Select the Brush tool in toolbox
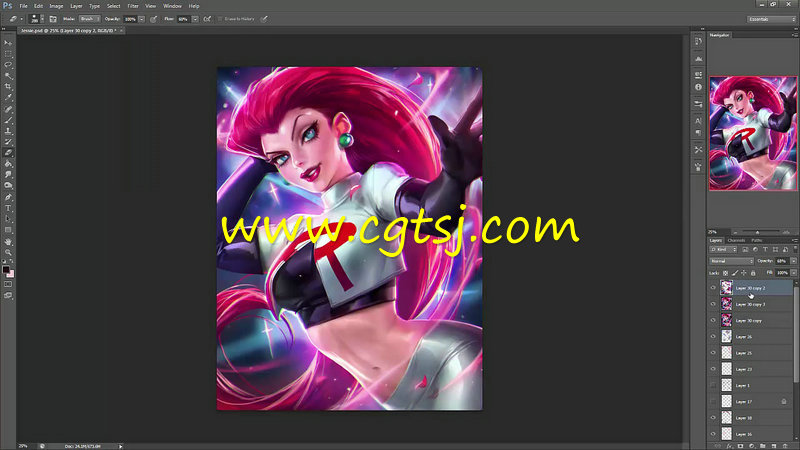This screenshot has width=800, height=450. 8,120
